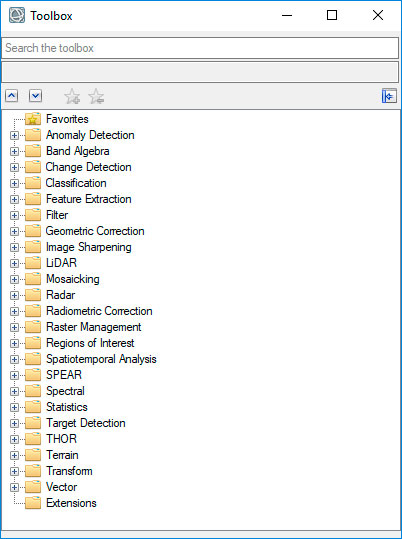This screenshot has height=539, width=402.
Task: Expand the Image Sharpening node
Action: [x=14, y=248]
